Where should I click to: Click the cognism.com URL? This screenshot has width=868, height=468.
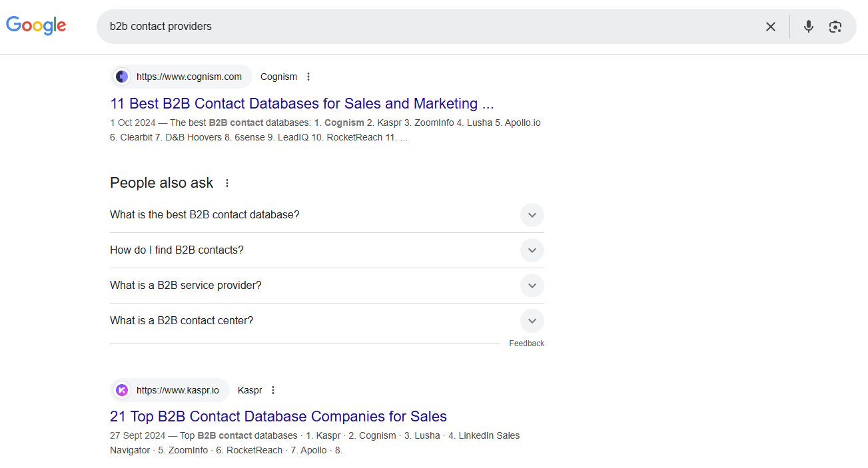(x=189, y=77)
